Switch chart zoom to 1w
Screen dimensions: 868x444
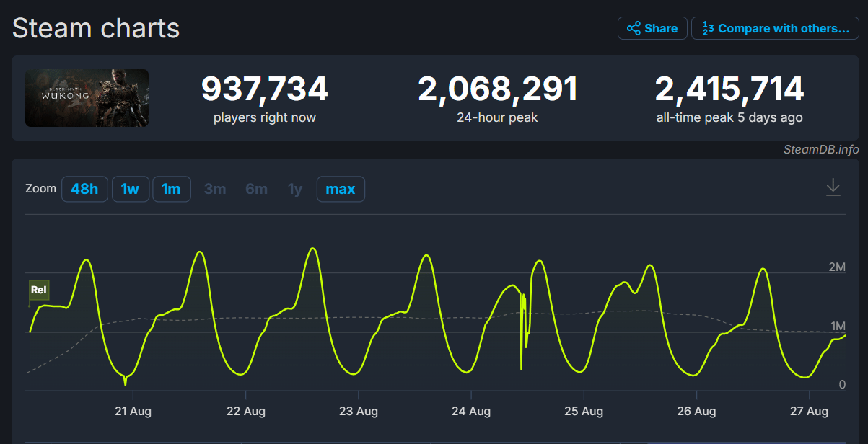click(130, 189)
